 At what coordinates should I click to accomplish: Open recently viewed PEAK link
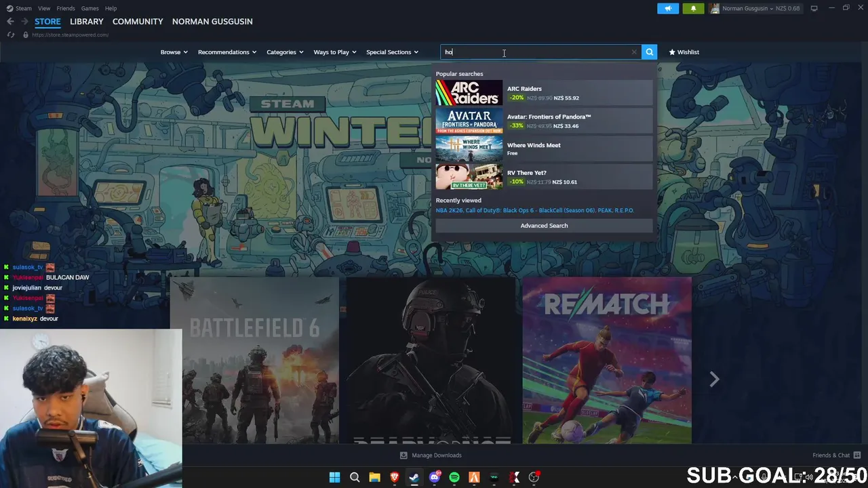(x=606, y=210)
